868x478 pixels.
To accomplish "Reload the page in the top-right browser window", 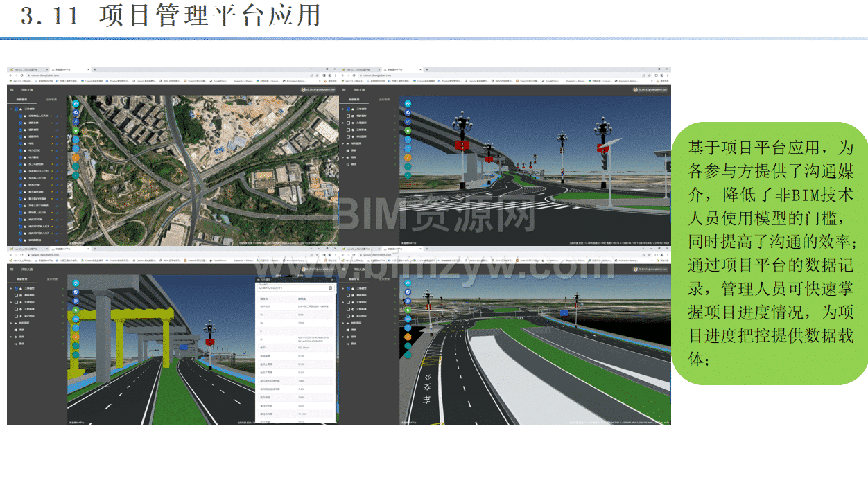I will 352,76.
